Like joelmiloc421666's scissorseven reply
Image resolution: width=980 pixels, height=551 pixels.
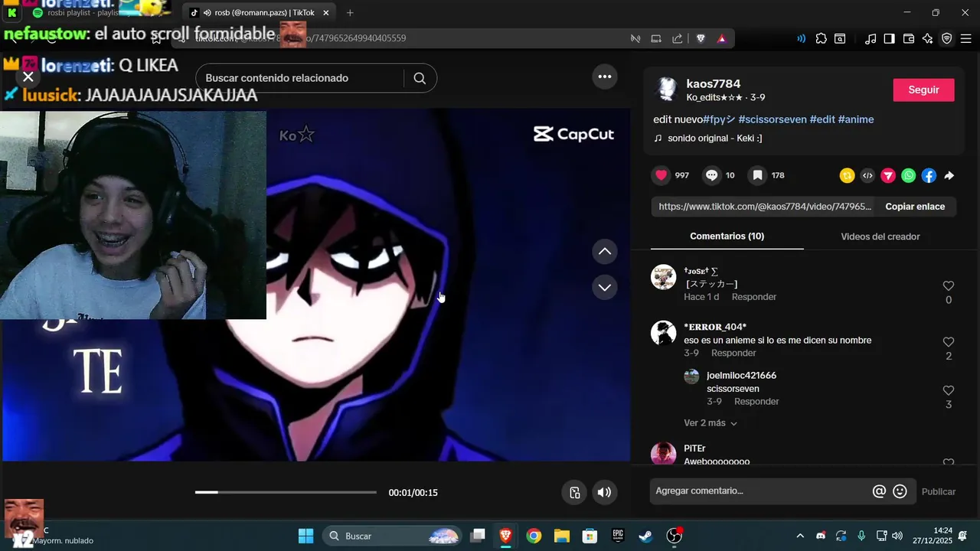tap(949, 390)
